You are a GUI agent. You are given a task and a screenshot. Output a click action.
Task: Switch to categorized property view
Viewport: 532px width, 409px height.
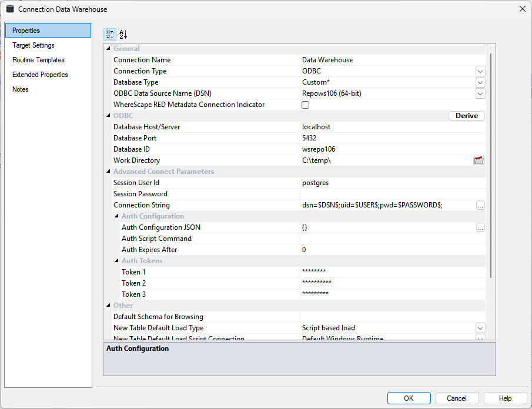pyautogui.click(x=110, y=35)
